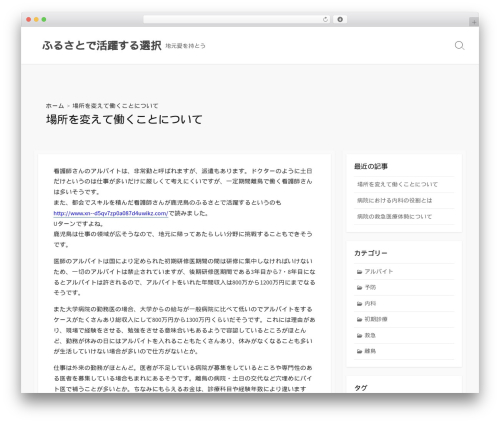Click the yellow minimize window button
This screenshot has height=423, width=500.
tap(36, 19)
